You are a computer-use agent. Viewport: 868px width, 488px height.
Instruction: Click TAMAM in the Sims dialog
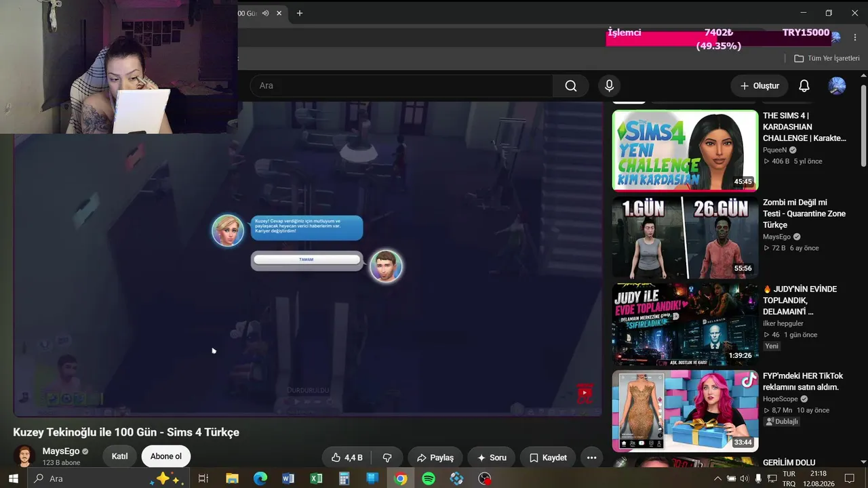307,260
